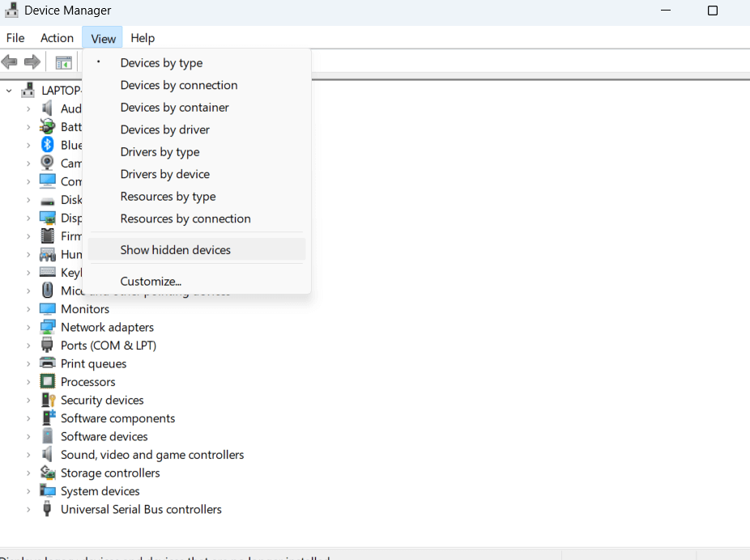
Task: Click the show/hide console tree toolbar icon
Action: pyautogui.click(x=64, y=62)
